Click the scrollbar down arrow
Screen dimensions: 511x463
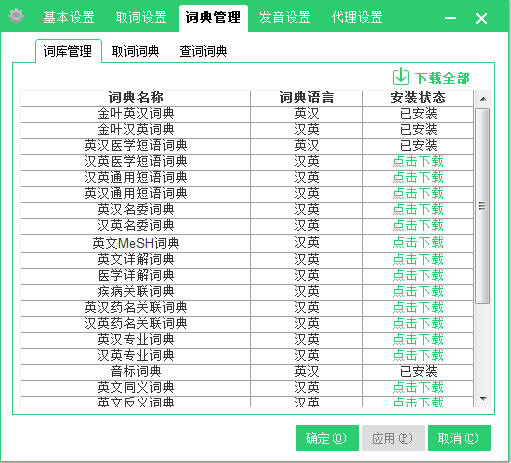click(483, 398)
